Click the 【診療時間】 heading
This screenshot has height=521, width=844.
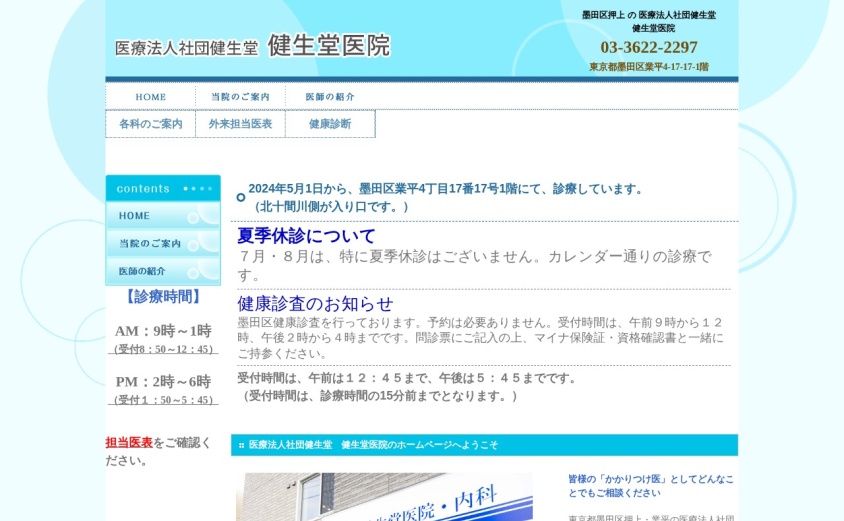[163, 297]
